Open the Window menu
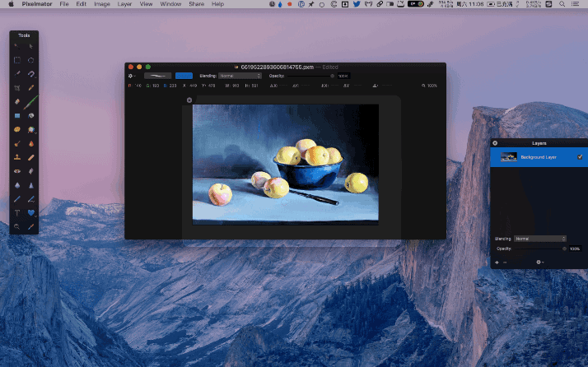The image size is (588, 367). point(170,4)
